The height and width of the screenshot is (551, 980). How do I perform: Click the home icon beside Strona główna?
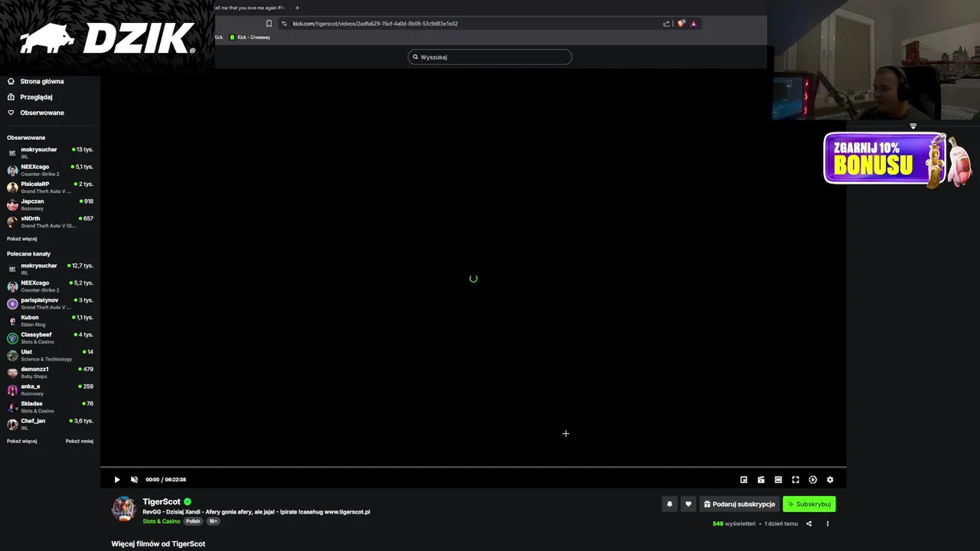tap(11, 81)
